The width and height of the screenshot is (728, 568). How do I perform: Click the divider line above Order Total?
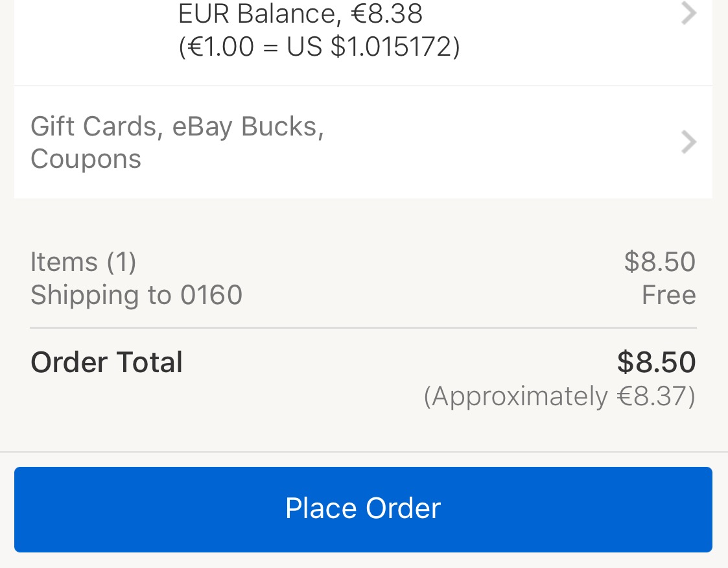(x=363, y=328)
